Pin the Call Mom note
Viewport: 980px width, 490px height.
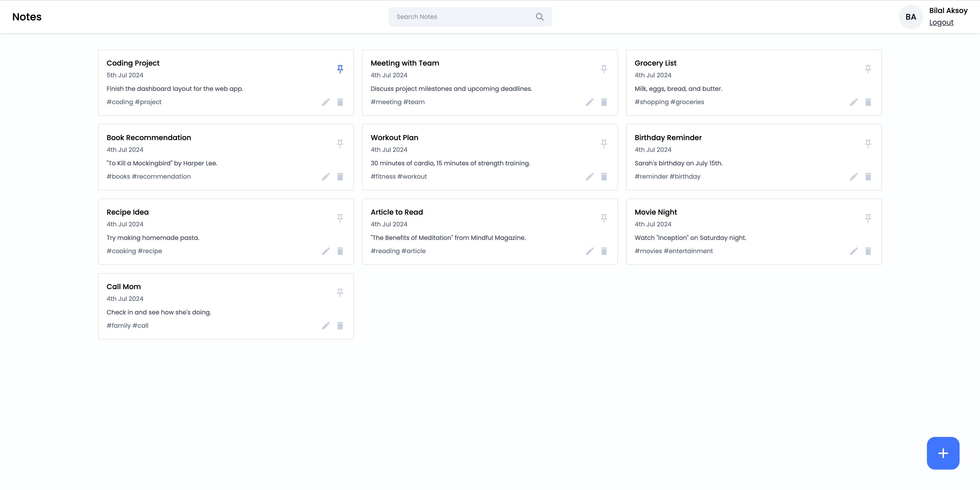click(340, 292)
